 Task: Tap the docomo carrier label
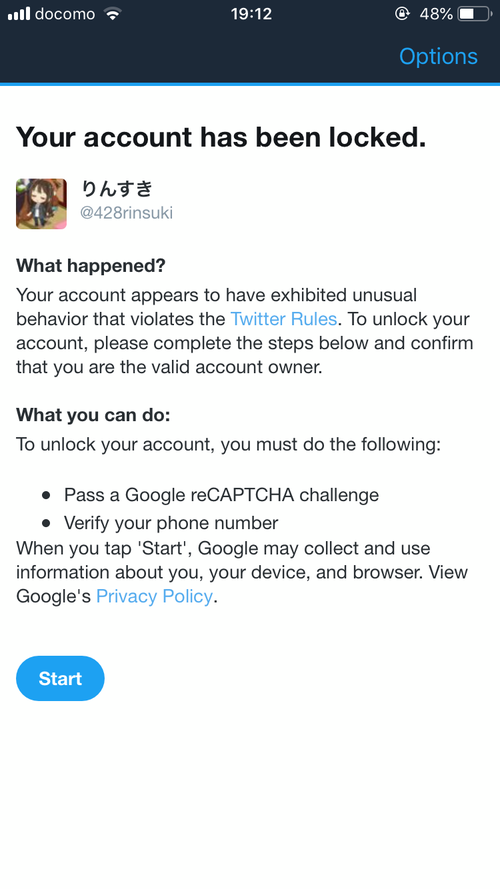click(x=65, y=14)
